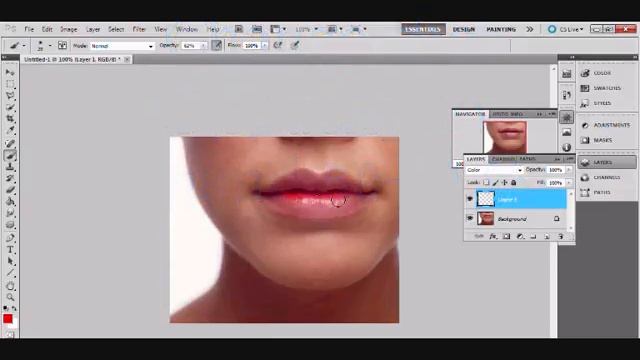The image size is (640, 360).
Task: Select the Type tool
Action: [10, 250]
